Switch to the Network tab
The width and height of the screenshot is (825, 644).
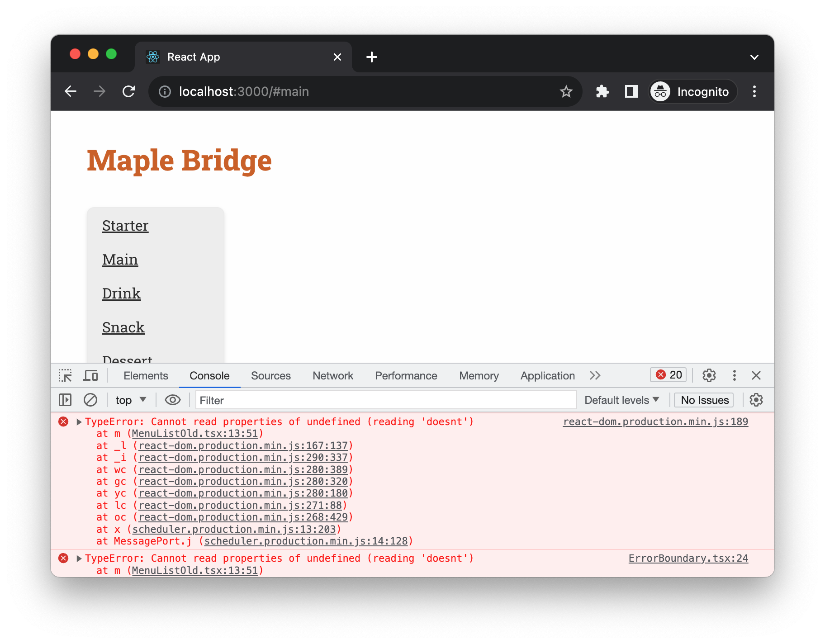click(332, 375)
